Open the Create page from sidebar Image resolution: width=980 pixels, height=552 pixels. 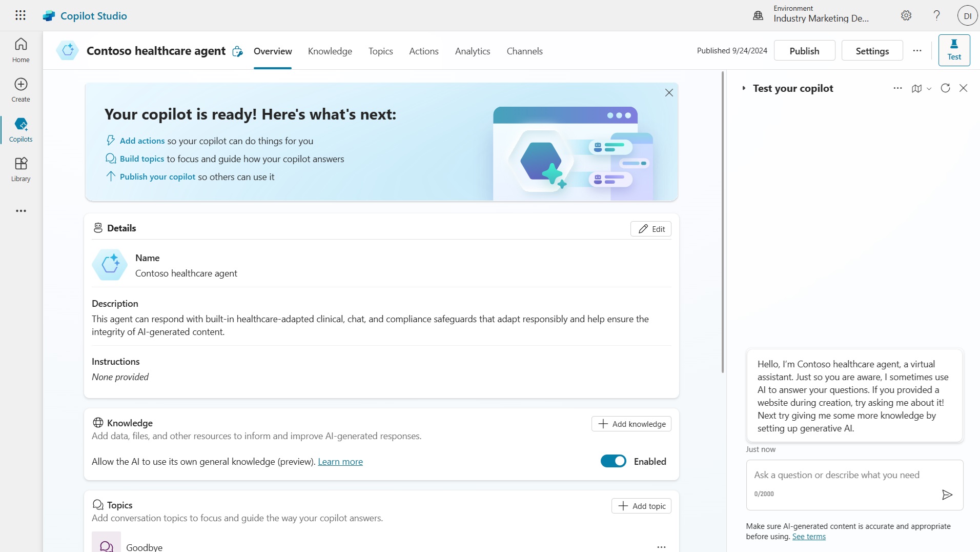[x=21, y=89]
